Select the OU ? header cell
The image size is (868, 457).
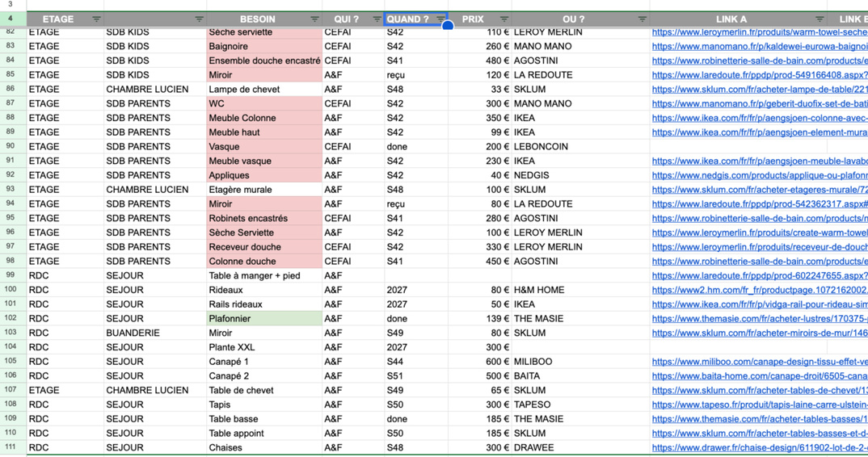pyautogui.click(x=581, y=19)
